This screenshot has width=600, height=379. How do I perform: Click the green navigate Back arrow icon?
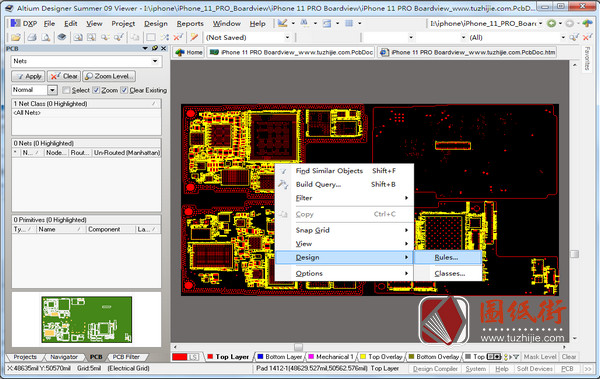click(x=551, y=24)
